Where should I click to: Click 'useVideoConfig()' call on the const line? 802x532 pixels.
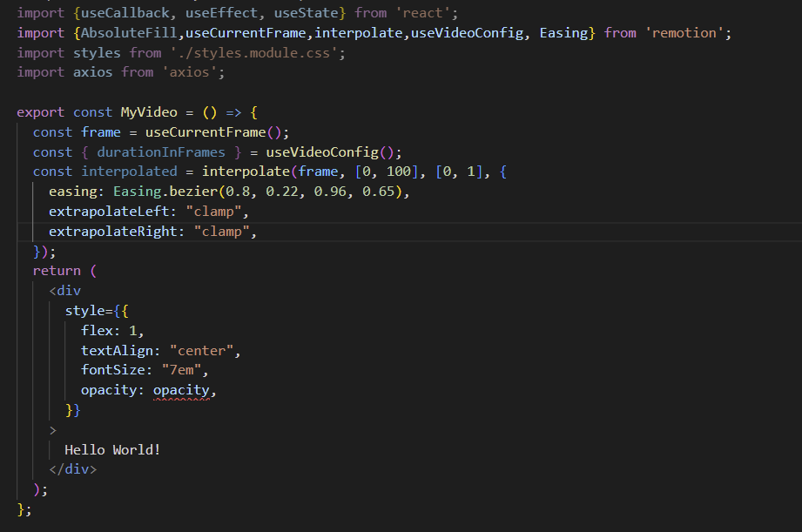330,152
